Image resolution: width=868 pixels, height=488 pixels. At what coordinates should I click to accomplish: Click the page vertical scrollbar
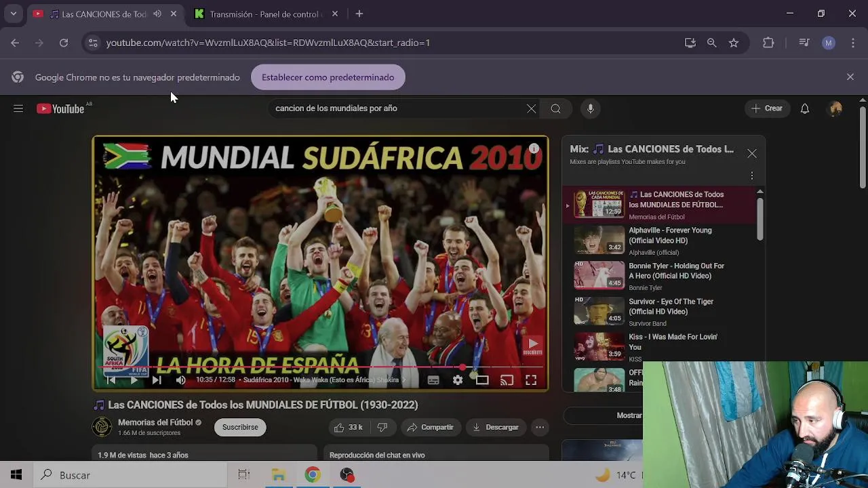863,149
